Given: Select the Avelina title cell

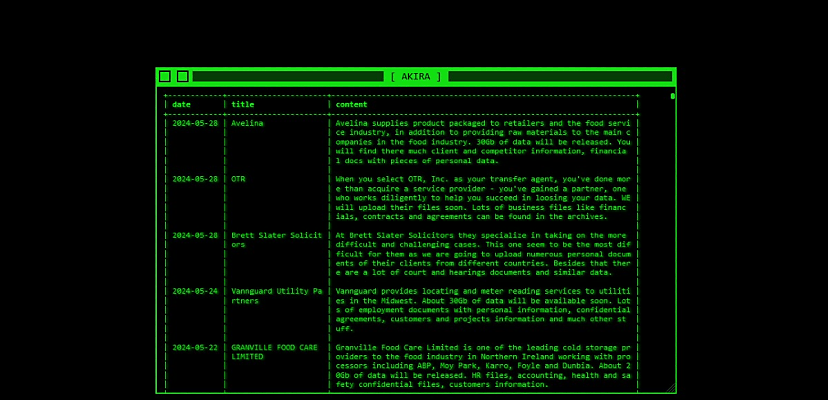Looking at the screenshot, I should point(247,123).
